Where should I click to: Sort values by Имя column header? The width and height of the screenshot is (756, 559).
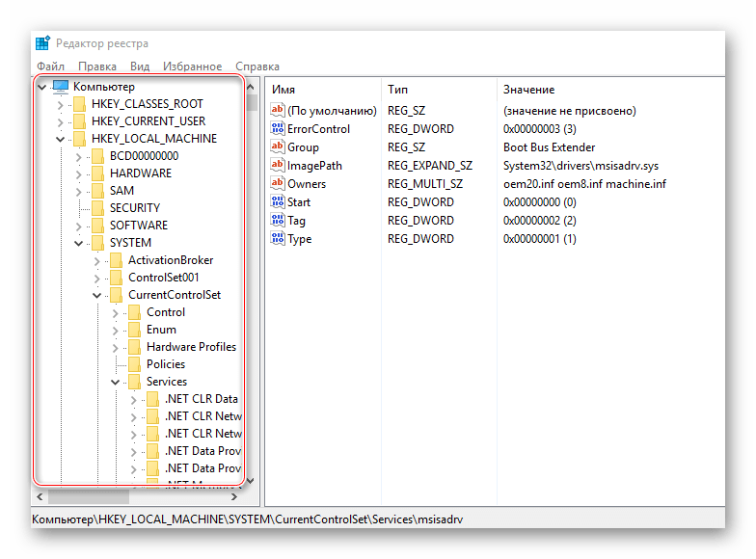tap(283, 89)
